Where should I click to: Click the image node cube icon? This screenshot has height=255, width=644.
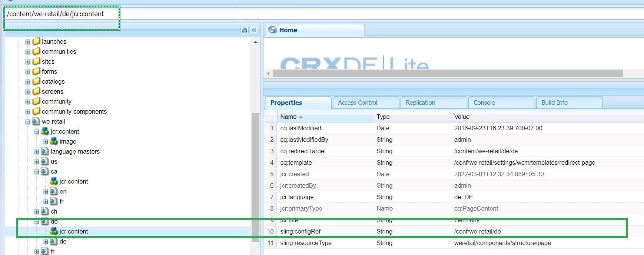tap(54, 141)
